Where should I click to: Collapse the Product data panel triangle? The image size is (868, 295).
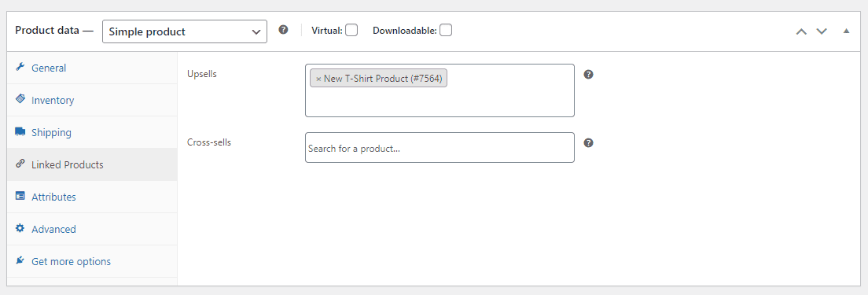click(x=846, y=31)
